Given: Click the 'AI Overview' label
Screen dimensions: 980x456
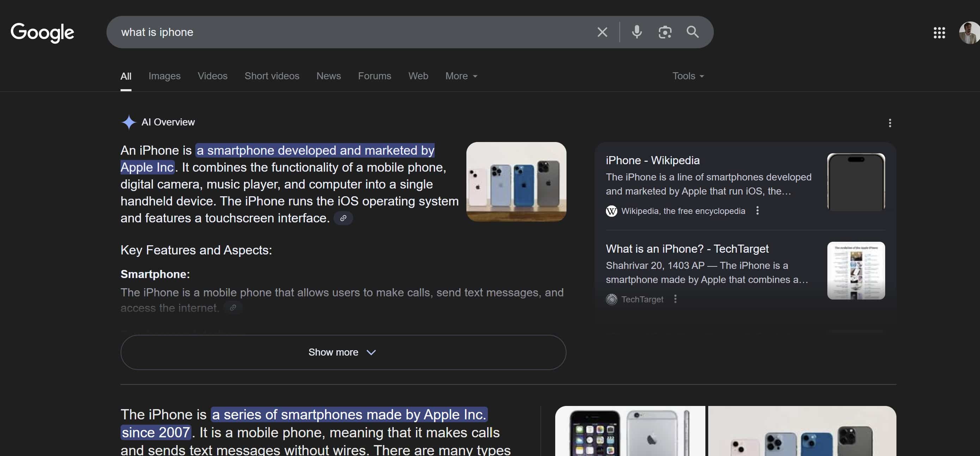Looking at the screenshot, I should [168, 122].
